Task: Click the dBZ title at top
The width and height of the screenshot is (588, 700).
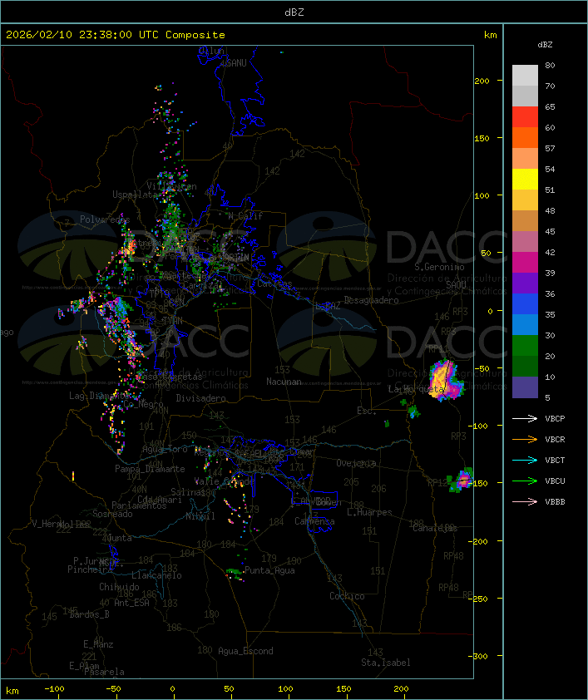Action: click(x=294, y=12)
